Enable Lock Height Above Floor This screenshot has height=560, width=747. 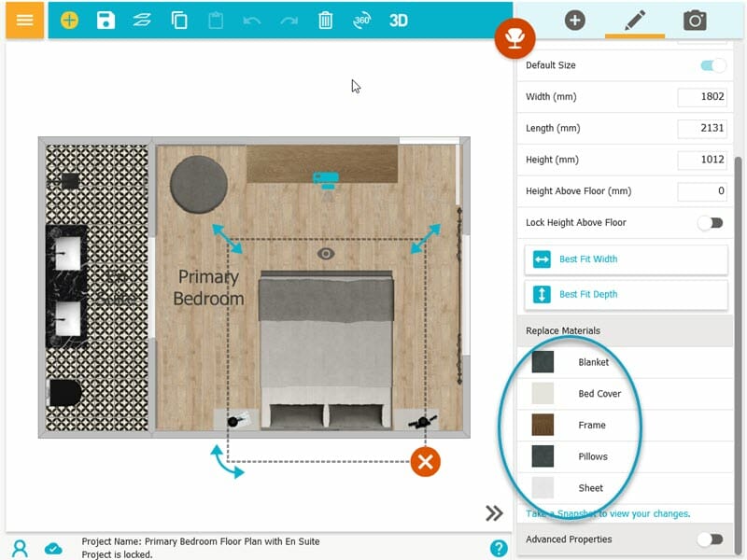711,222
